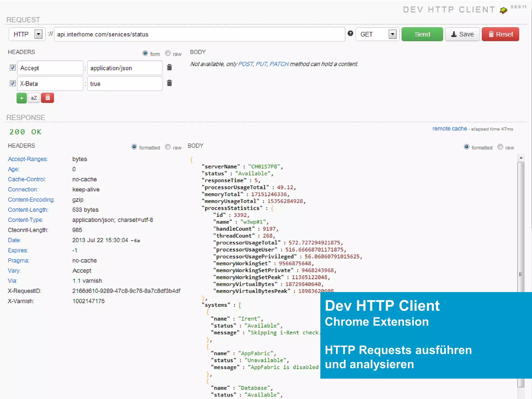Toggle the X-Beta header checkbox
532x399 pixels.
coord(12,83)
